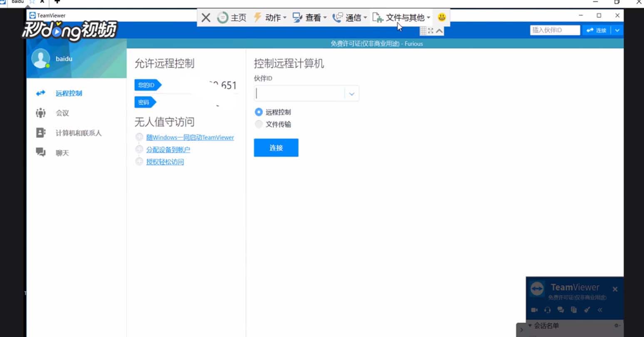
Task: Click the favorite star on the baidu tab
Action: tap(32, 2)
